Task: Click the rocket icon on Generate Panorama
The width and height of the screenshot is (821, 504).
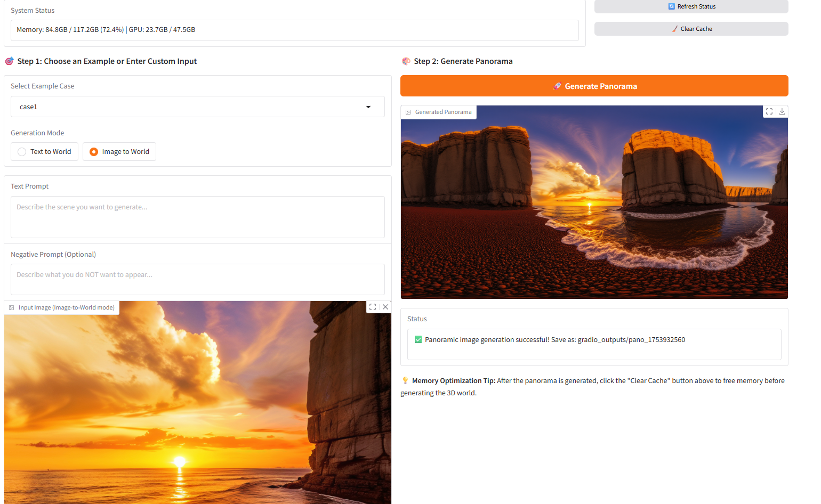Action: 557,86
